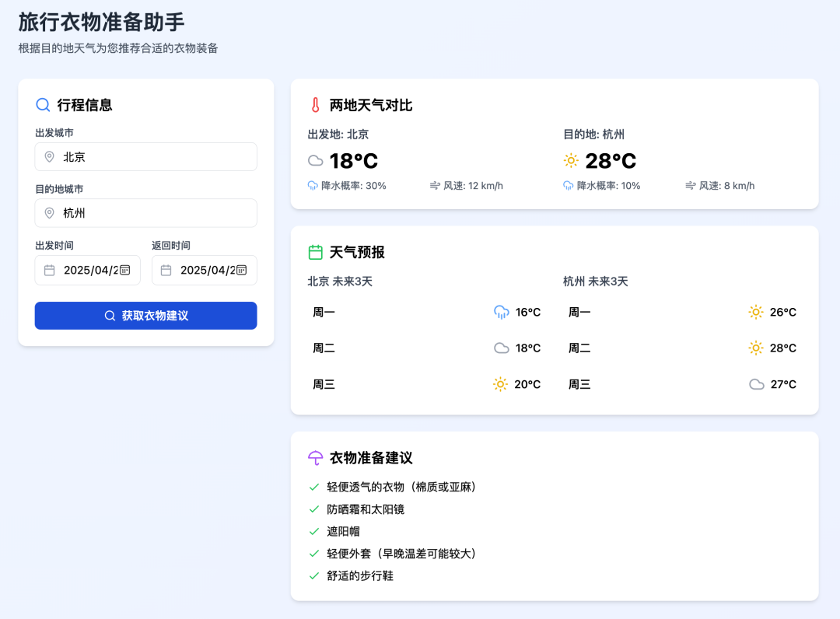Focus the 出发城市 input showing 北京
Screen dimensions: 840x619
(x=156, y=157)
